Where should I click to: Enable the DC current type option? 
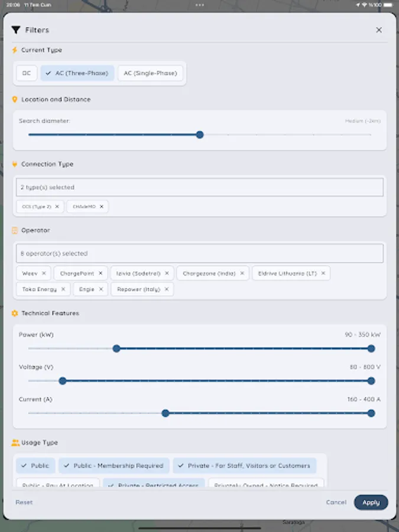coord(27,73)
